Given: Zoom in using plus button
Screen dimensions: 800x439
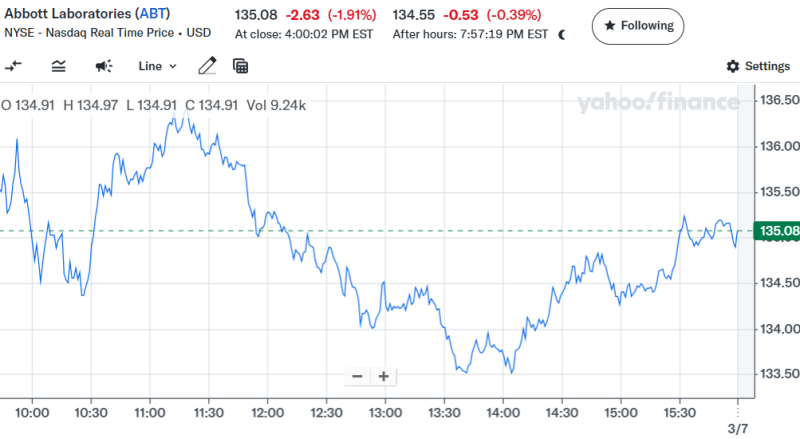Looking at the screenshot, I should 383,376.
